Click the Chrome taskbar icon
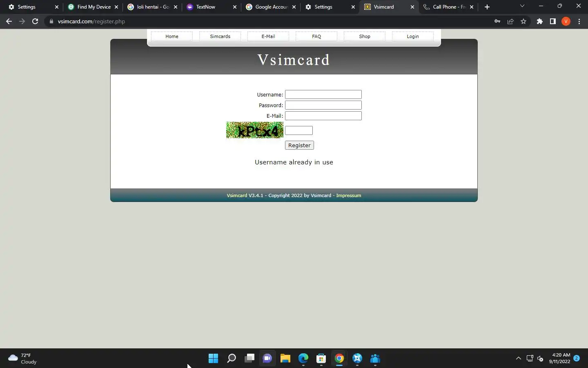588x368 pixels. coord(339,359)
